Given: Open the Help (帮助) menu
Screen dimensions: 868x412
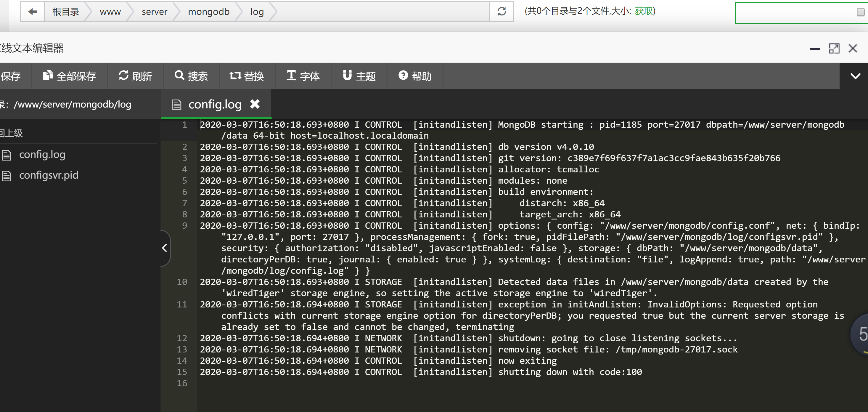Looking at the screenshot, I should pyautogui.click(x=415, y=76).
